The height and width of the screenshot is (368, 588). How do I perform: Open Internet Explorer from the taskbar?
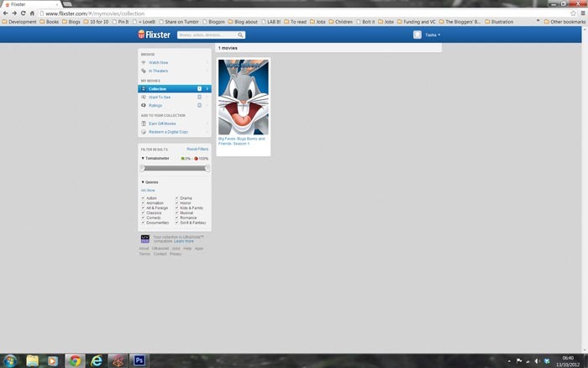97,360
